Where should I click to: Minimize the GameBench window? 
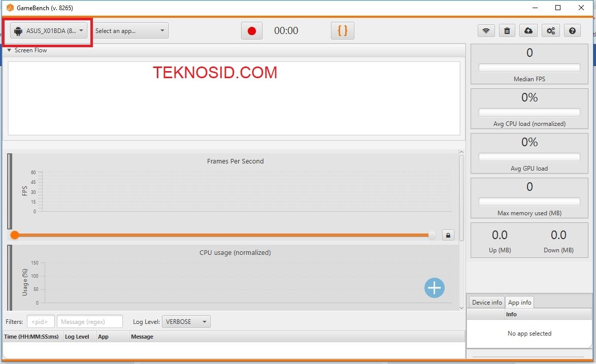pos(535,8)
